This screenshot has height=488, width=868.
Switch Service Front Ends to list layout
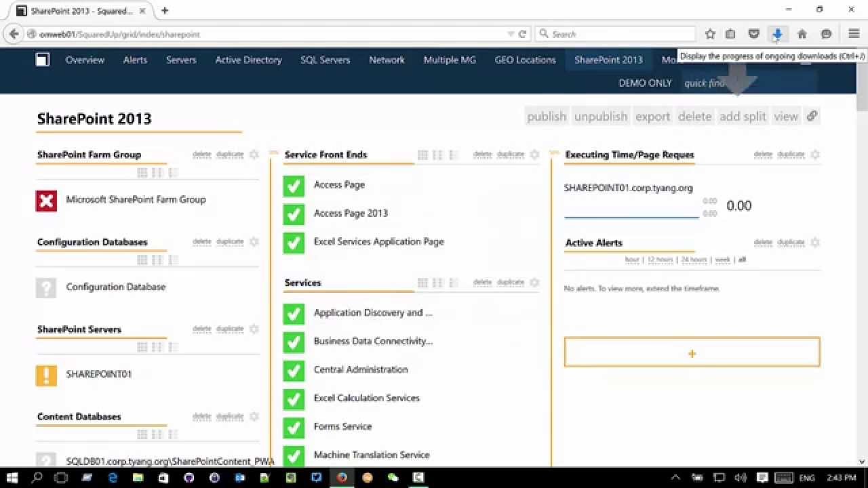pos(454,155)
